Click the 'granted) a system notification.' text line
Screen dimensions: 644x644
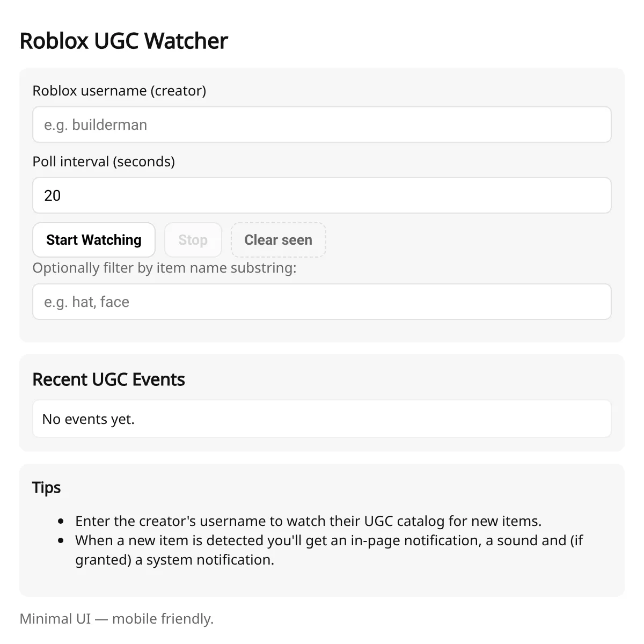[x=174, y=560]
